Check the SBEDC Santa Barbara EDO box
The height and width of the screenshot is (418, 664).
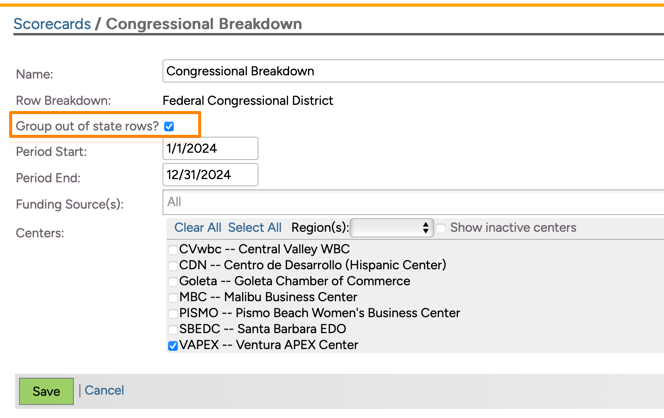coord(173,330)
